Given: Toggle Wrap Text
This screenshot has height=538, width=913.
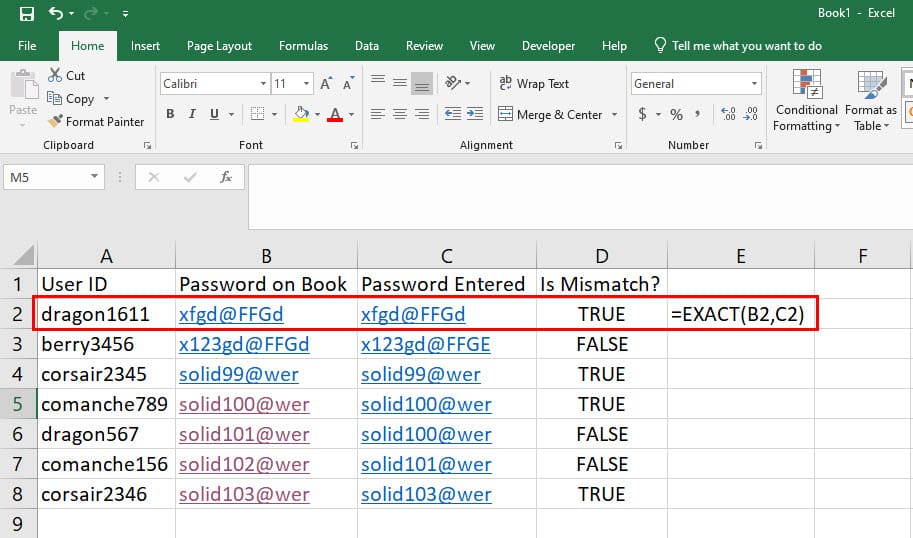Looking at the screenshot, I should point(534,84).
